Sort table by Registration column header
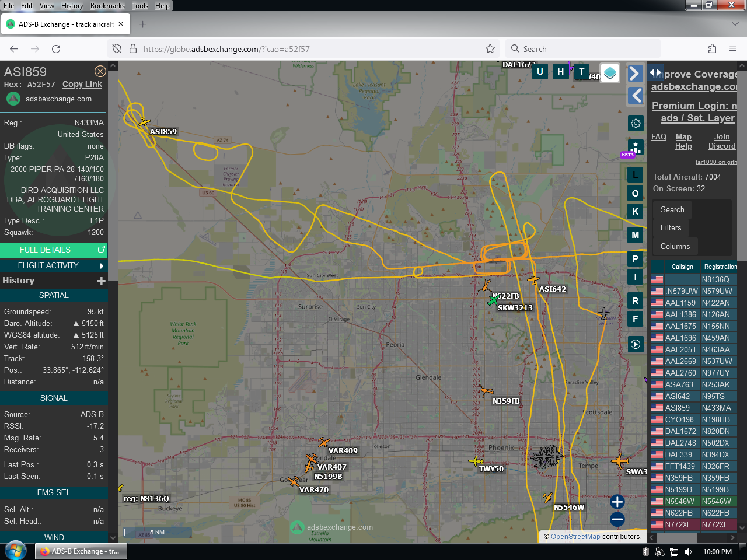Image resolution: width=747 pixels, height=560 pixels. pos(720,267)
